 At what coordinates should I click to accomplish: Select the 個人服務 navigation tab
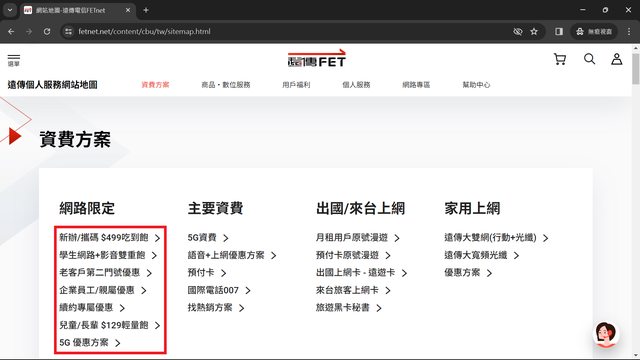tap(356, 85)
